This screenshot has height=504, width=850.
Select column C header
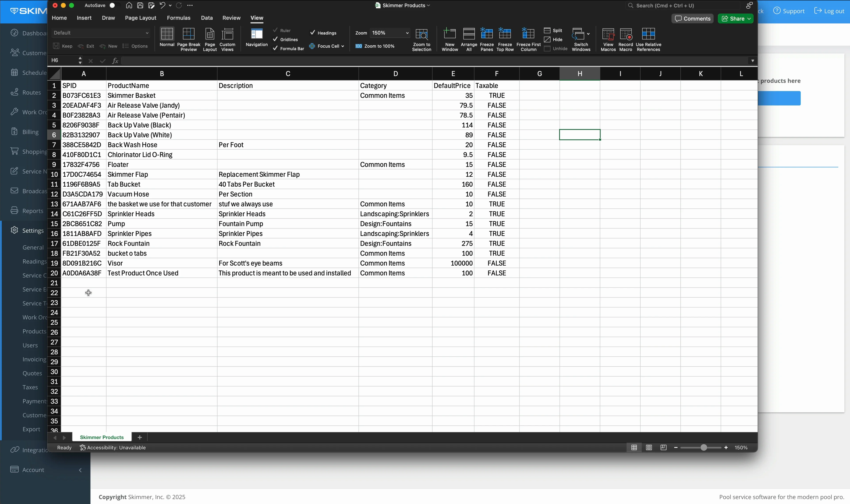288,73
